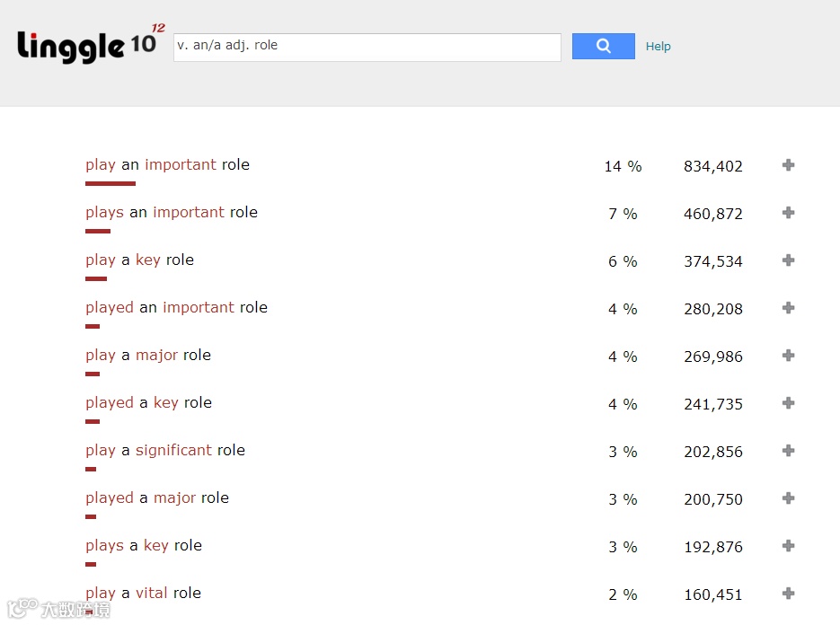
Task: Click the frequency bar under first result
Action: pos(110,184)
